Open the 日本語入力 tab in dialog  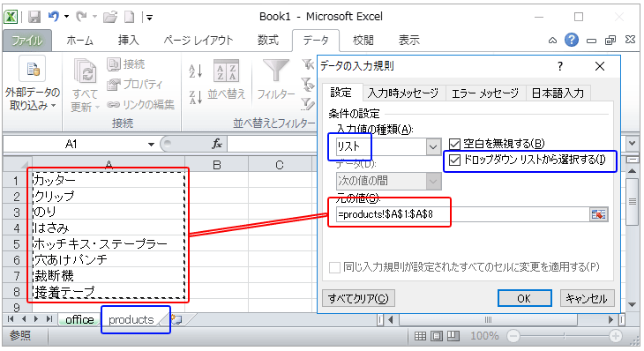558,93
